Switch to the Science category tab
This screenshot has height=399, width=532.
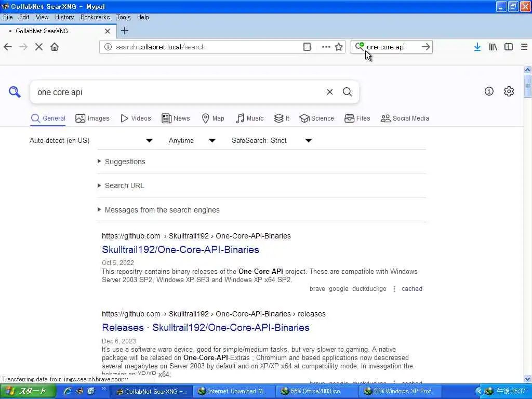tap(316, 118)
